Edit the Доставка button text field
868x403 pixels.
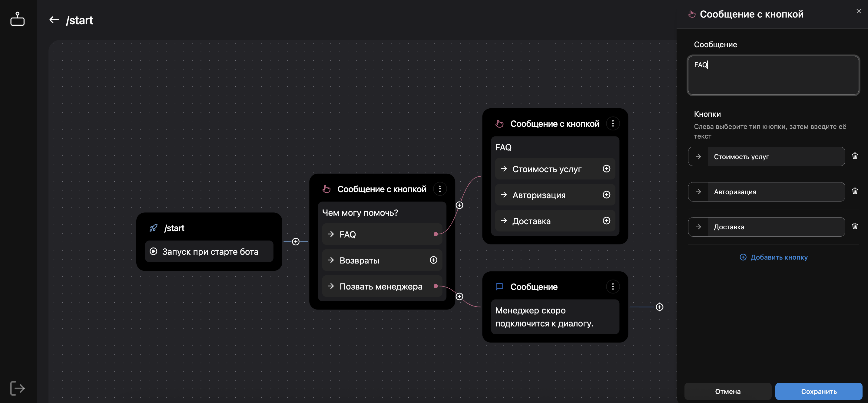click(x=776, y=227)
